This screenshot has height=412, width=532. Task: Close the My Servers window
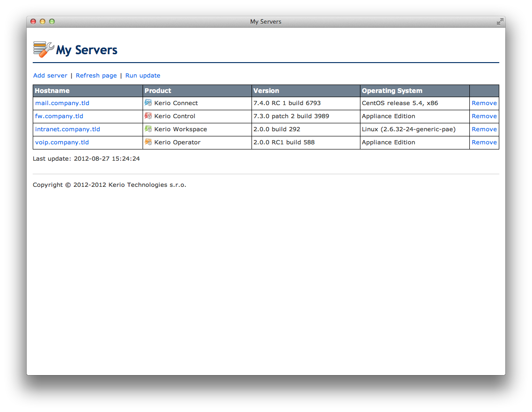33,21
